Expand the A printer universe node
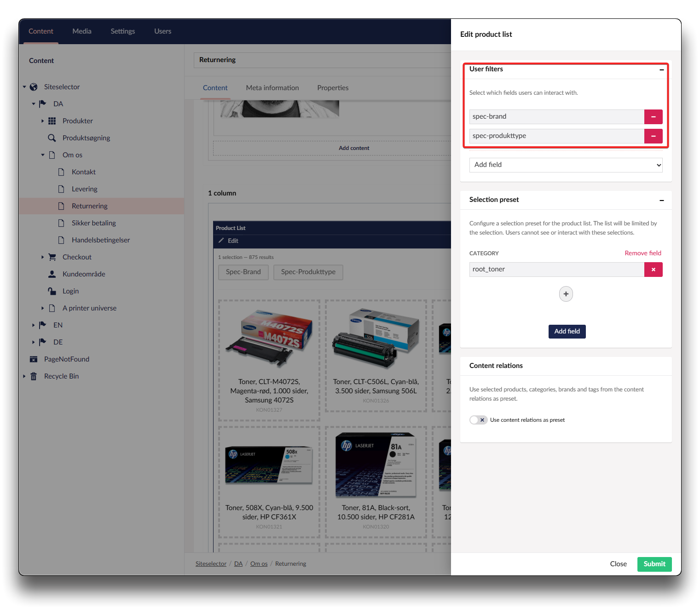 [42, 308]
